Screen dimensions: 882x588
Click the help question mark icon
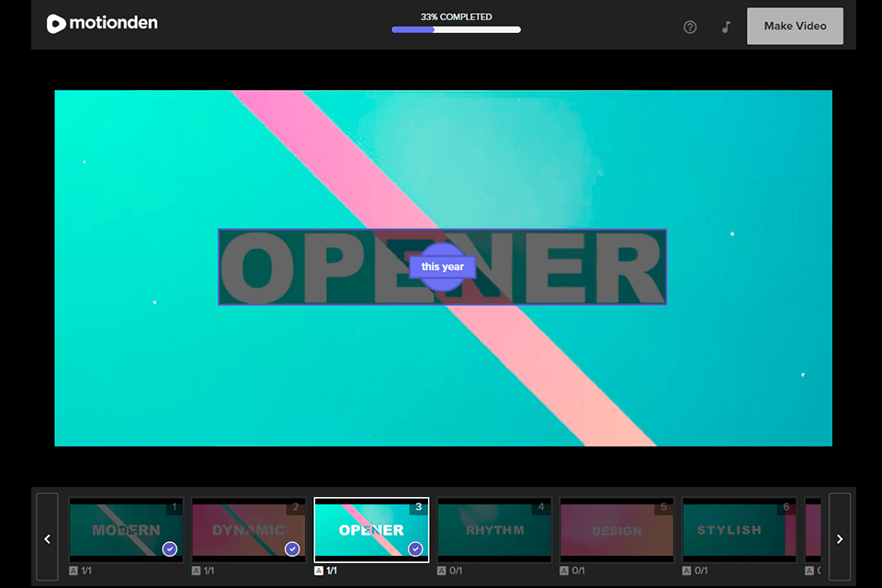pos(690,27)
